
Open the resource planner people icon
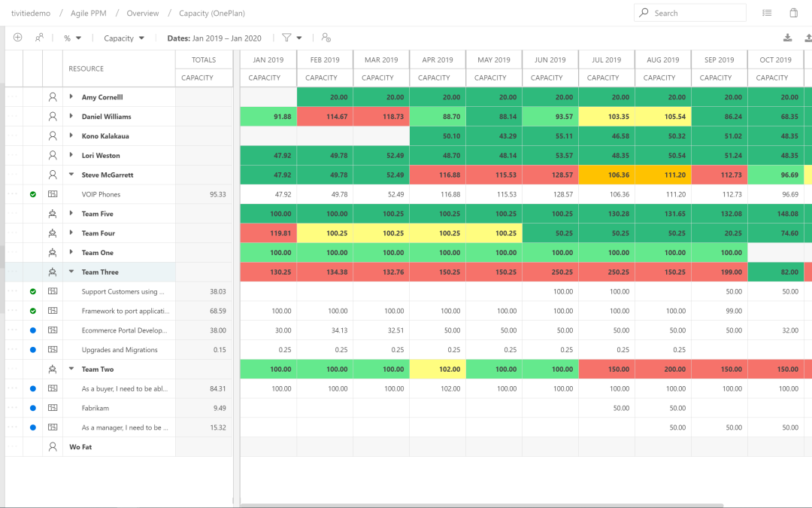coord(39,37)
